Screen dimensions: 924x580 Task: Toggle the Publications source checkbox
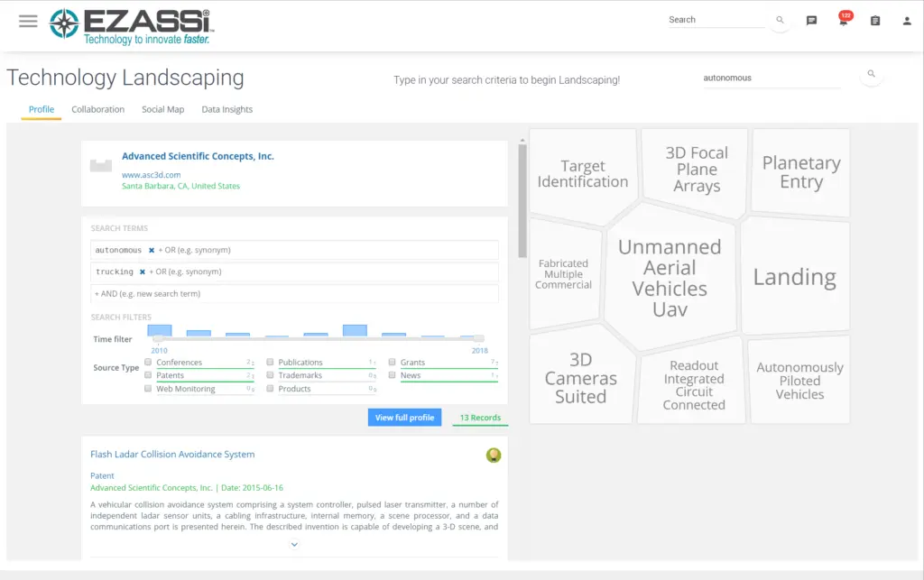click(x=270, y=362)
